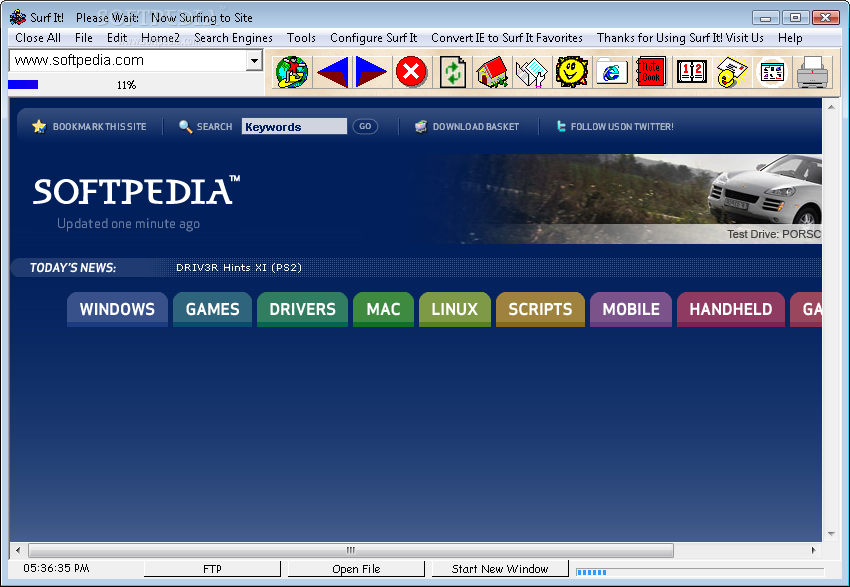
Task: Open the SCRIPTS category tab
Action: pyautogui.click(x=540, y=309)
